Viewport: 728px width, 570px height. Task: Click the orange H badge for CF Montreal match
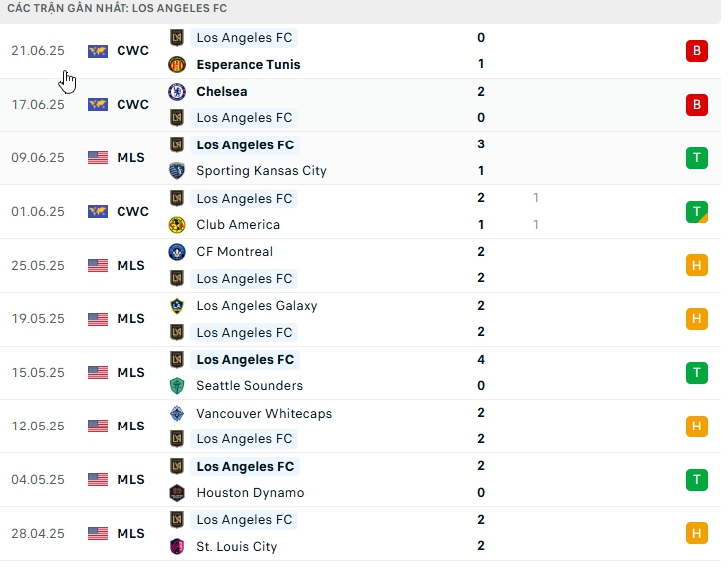coord(696,265)
